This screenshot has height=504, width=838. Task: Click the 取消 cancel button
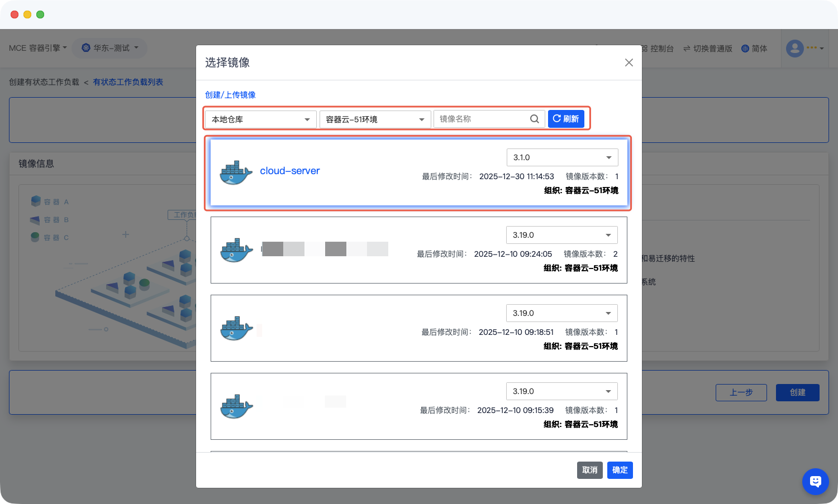[589, 470]
